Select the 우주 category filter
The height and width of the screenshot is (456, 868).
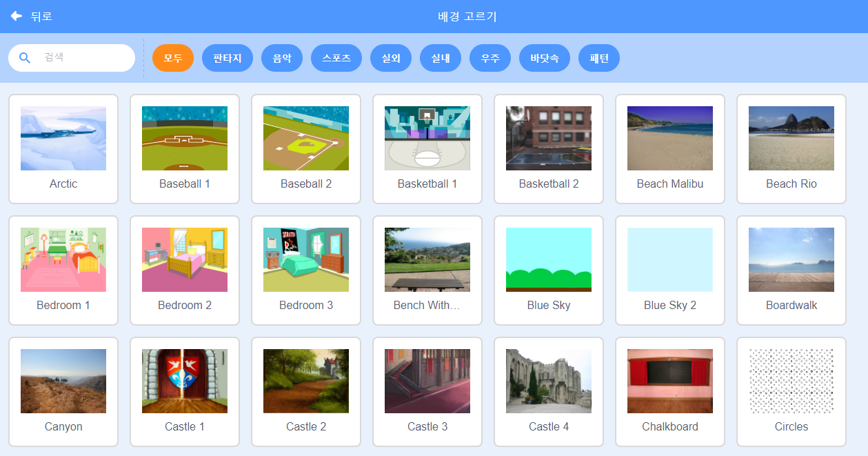pyautogui.click(x=490, y=58)
